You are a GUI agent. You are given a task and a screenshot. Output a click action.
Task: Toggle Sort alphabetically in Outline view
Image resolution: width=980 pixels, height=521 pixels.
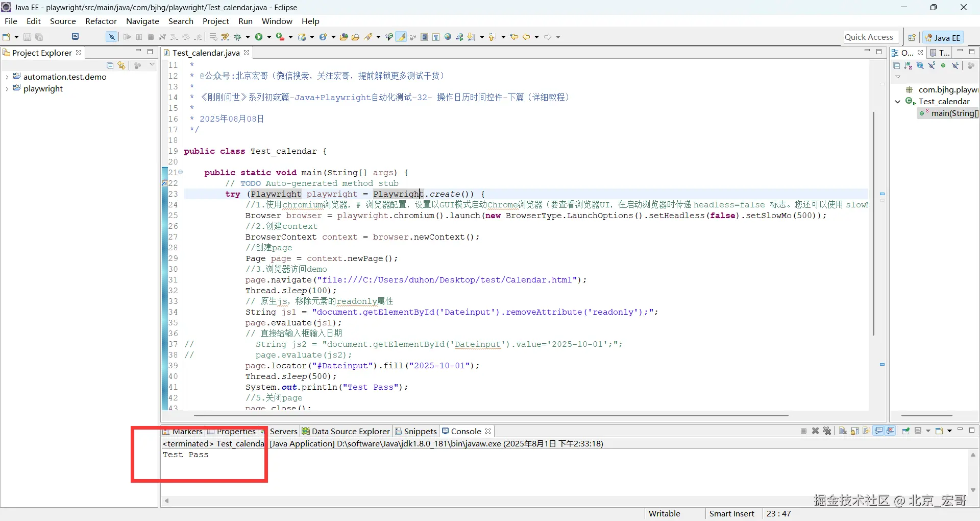point(908,65)
